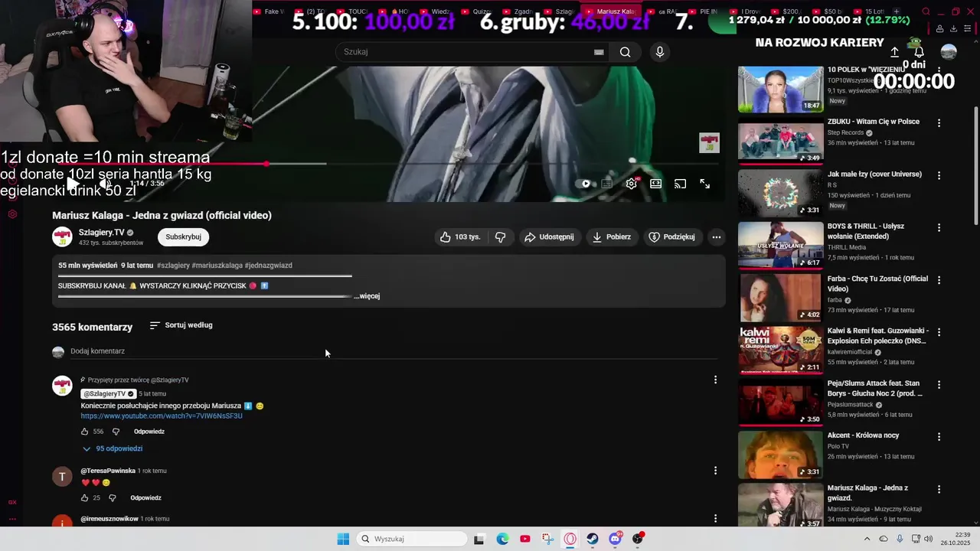Like the video with 103 tys. likes
This screenshot has height=551, width=980.
tap(460, 237)
